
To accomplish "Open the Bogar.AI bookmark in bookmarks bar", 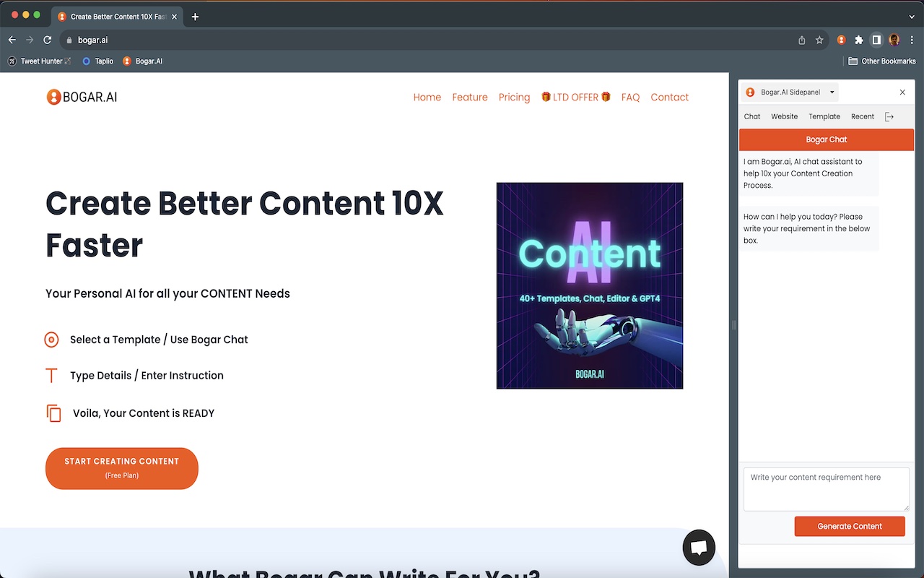I will tap(143, 61).
